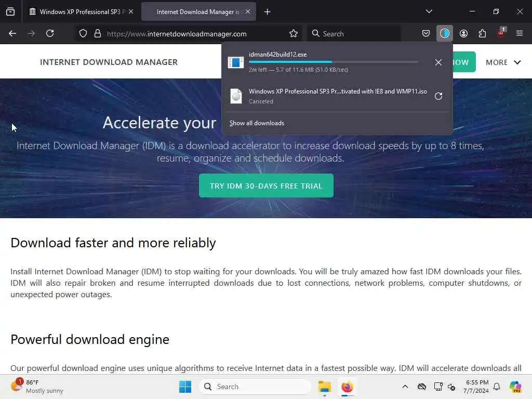
Task: Open uBlock Origin extension icon
Action: point(501,33)
